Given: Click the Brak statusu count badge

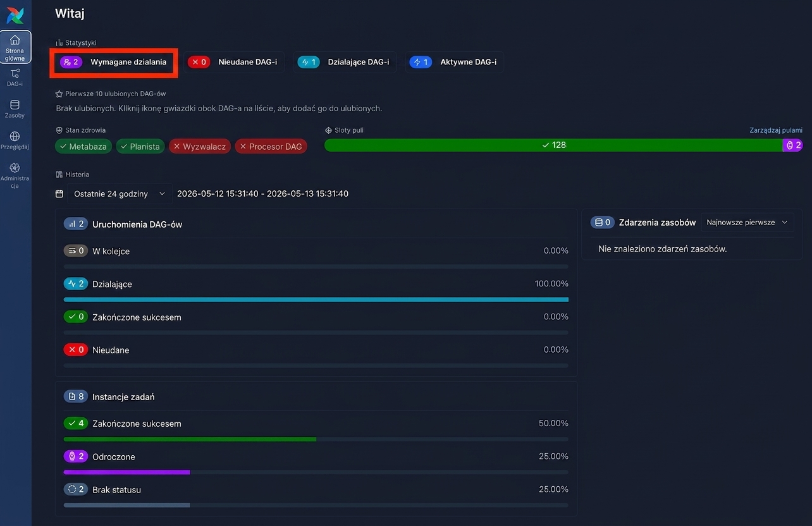Looking at the screenshot, I should pos(76,489).
